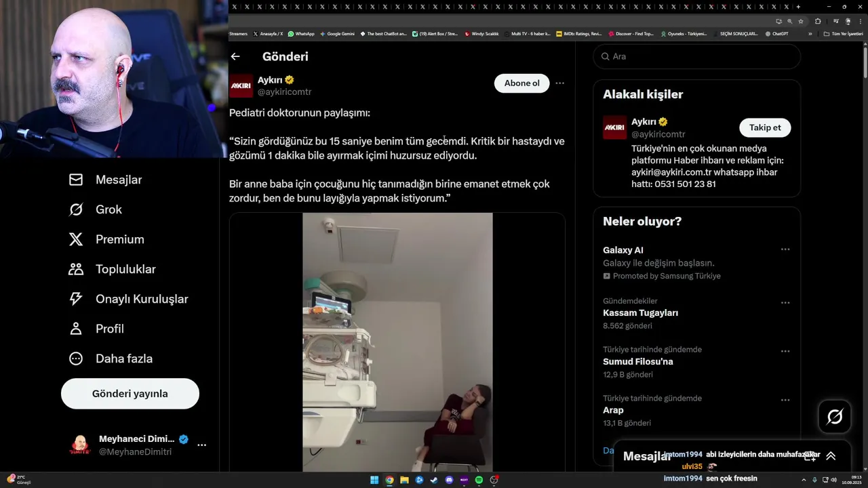Bookmark this page with star icon
This screenshot has height=488, width=868.
(x=801, y=21)
